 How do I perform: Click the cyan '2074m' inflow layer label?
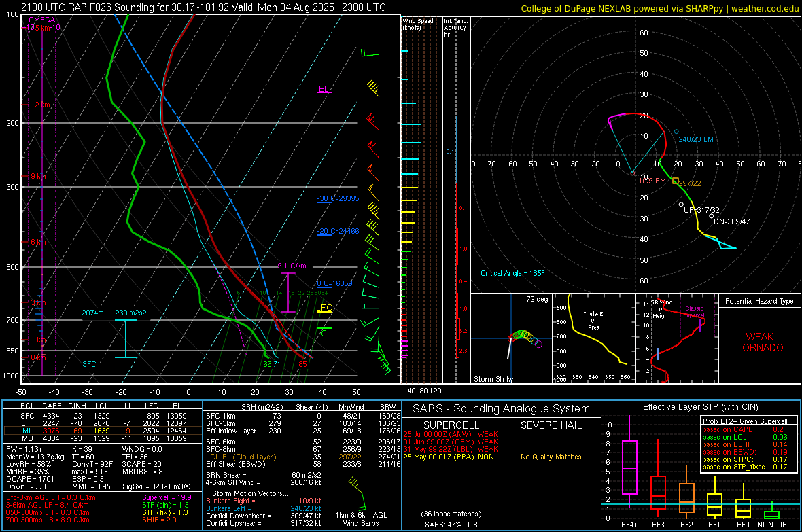92,313
